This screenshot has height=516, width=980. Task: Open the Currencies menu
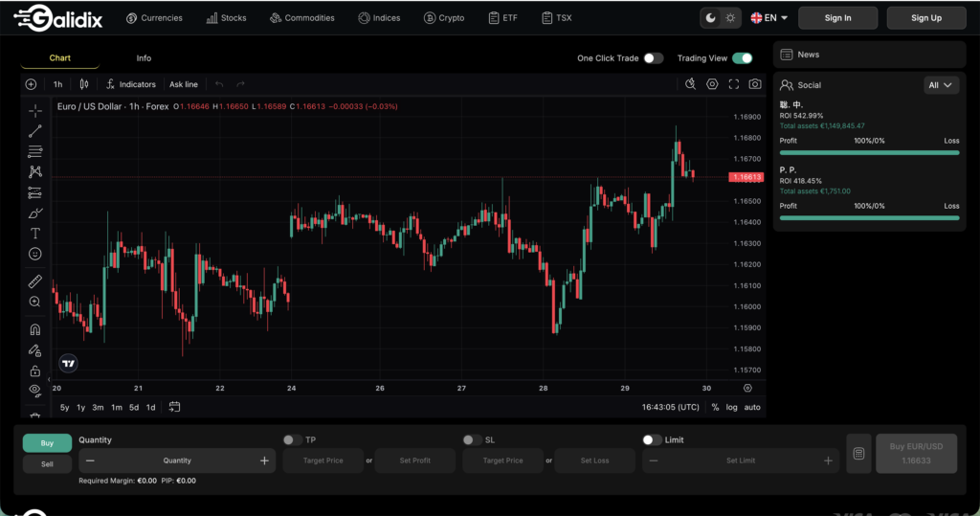154,18
